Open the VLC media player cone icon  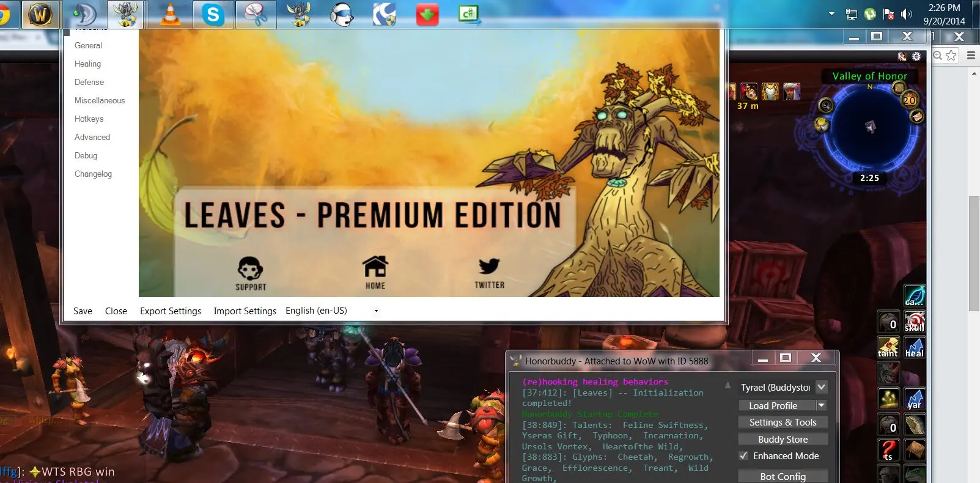[x=169, y=15]
